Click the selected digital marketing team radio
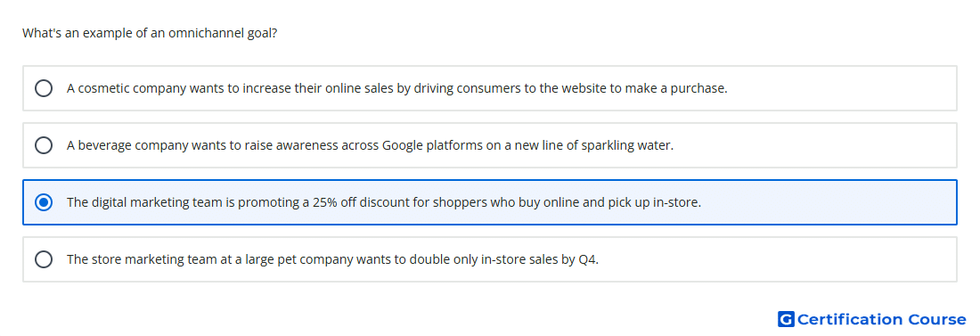 pos(44,202)
